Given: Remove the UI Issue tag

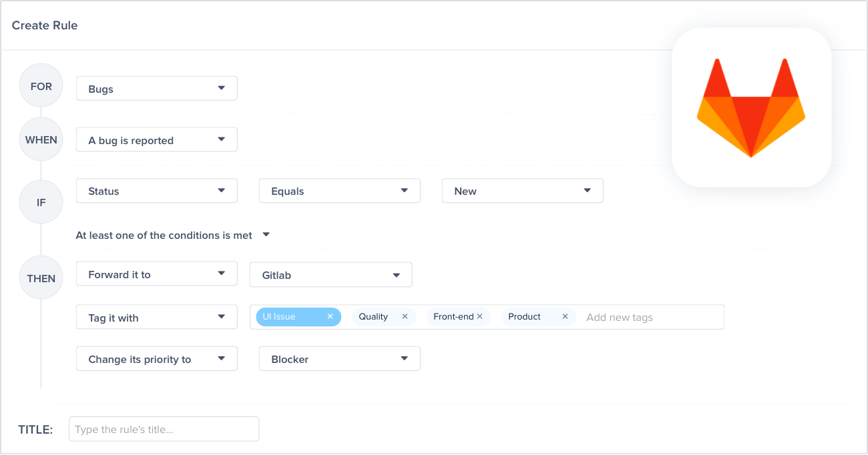Looking at the screenshot, I should tap(330, 317).
